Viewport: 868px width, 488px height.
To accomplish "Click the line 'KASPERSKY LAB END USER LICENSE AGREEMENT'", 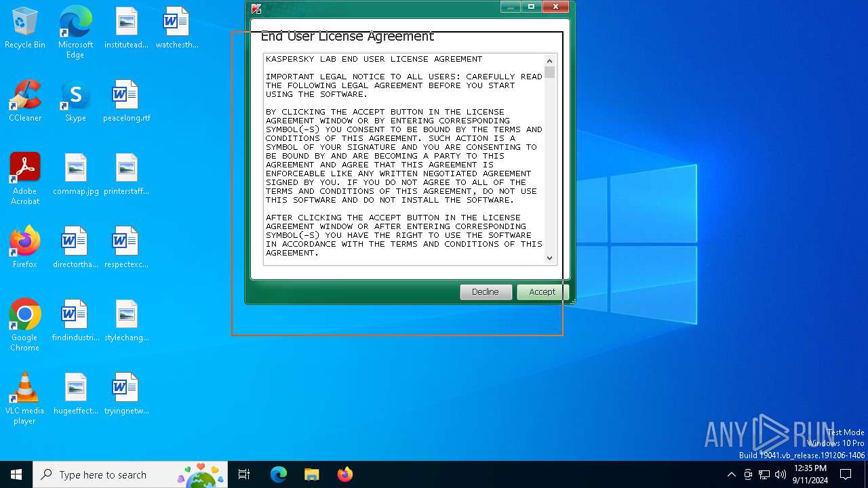I will click(374, 59).
